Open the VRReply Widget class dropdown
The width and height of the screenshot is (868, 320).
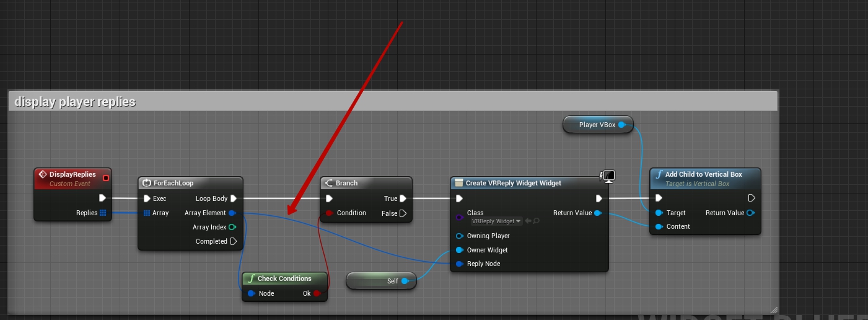496,221
